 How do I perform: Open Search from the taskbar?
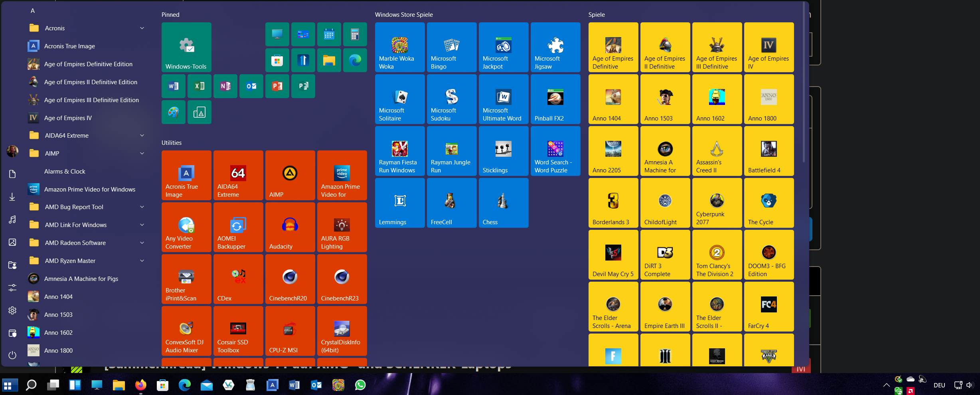click(x=31, y=385)
